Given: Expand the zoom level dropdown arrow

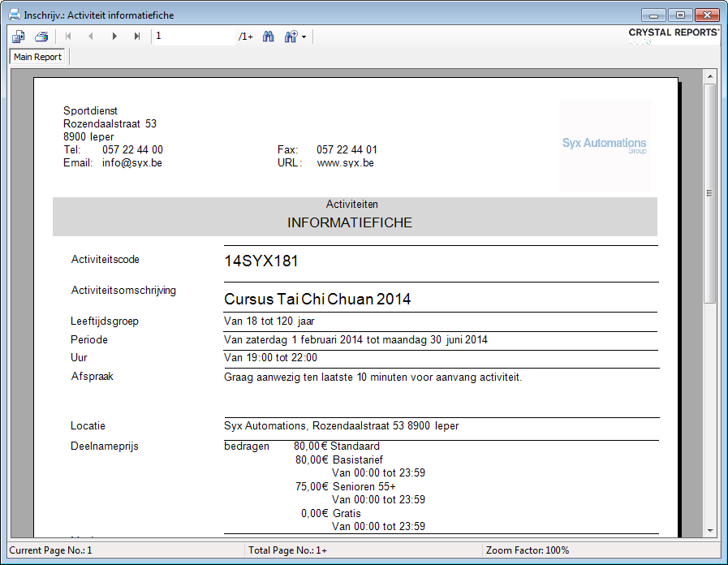Looking at the screenshot, I should [304, 37].
